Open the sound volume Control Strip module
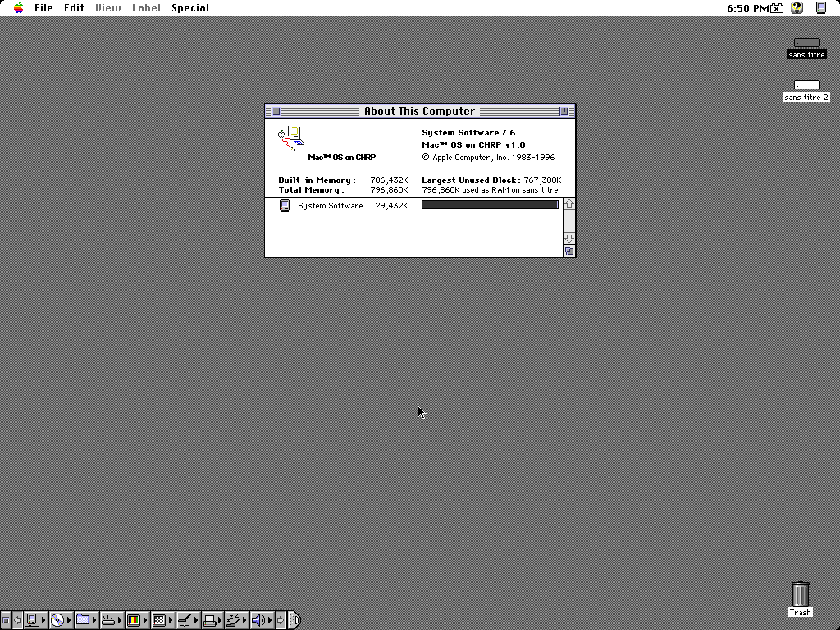 (x=258, y=620)
